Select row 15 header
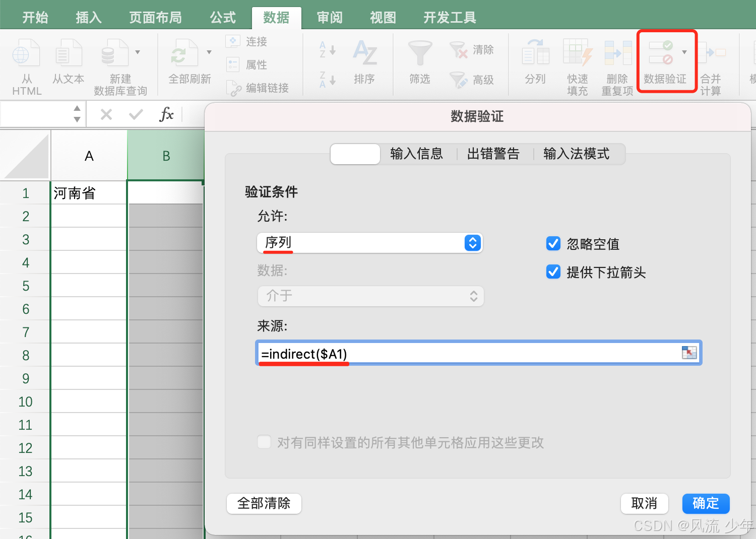 tap(26, 518)
